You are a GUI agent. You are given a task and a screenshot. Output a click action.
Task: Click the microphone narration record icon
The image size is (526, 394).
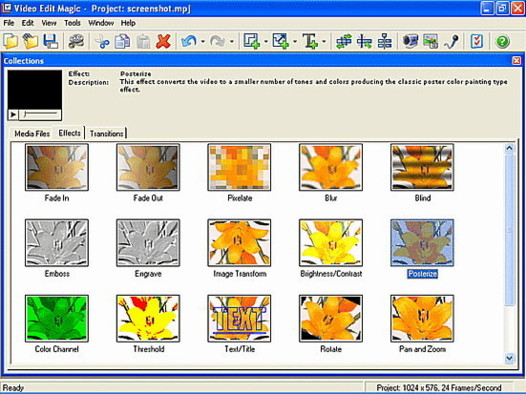pyautogui.click(x=451, y=42)
